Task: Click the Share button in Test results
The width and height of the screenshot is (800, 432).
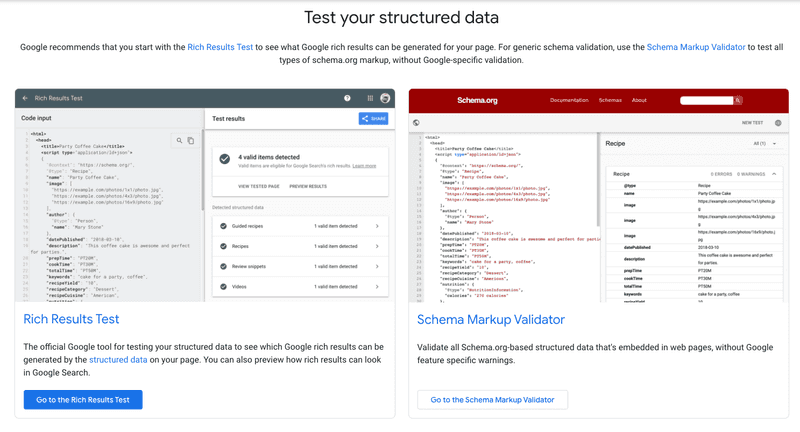Action: (373, 118)
